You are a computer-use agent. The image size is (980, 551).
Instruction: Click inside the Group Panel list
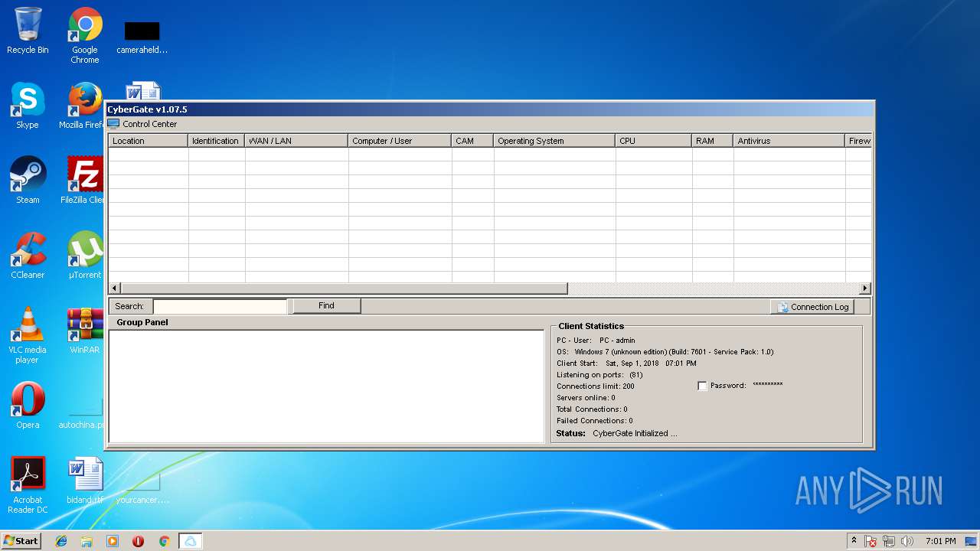(x=326, y=386)
